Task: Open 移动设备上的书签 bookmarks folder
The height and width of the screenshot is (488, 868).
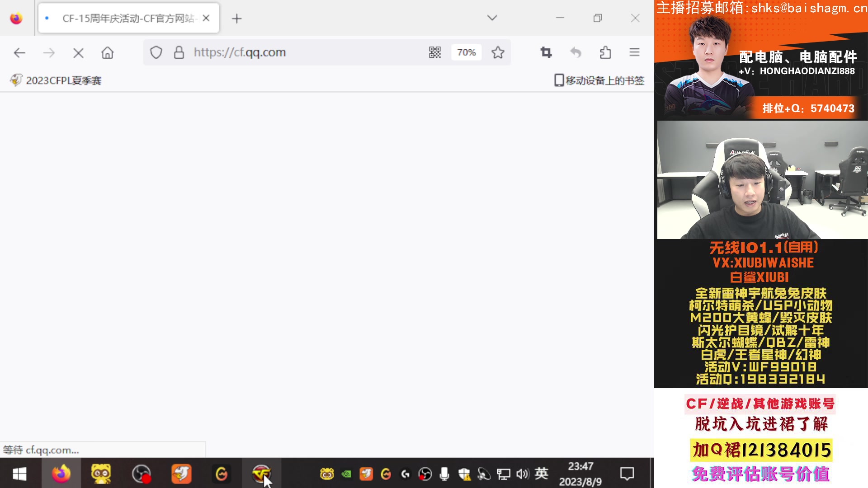Action: pos(599,80)
